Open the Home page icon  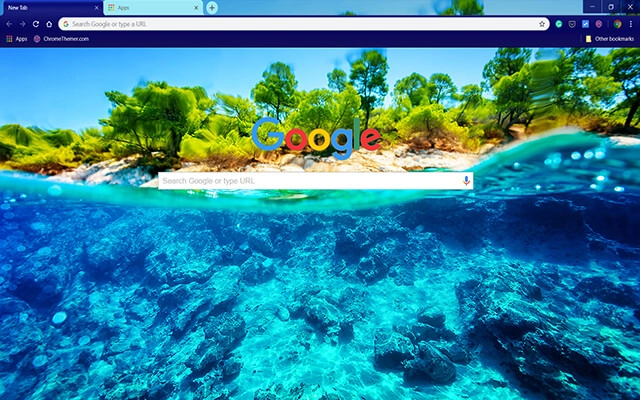point(49,24)
